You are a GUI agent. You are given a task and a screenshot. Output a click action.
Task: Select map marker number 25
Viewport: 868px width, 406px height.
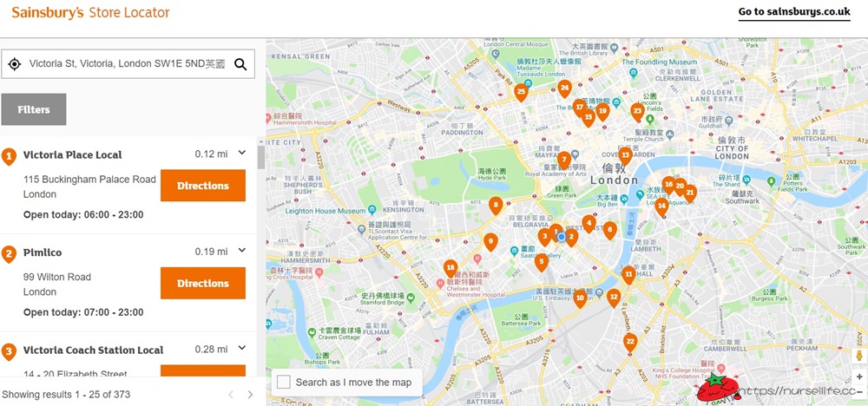(520, 92)
